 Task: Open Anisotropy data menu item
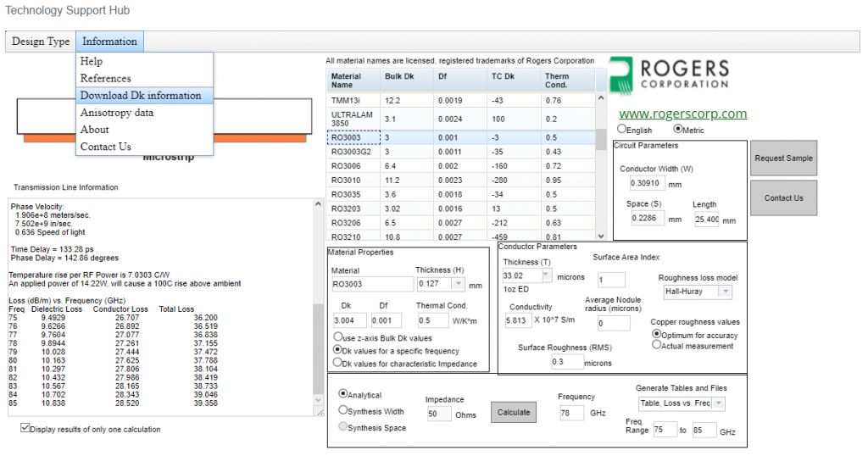pos(144,113)
